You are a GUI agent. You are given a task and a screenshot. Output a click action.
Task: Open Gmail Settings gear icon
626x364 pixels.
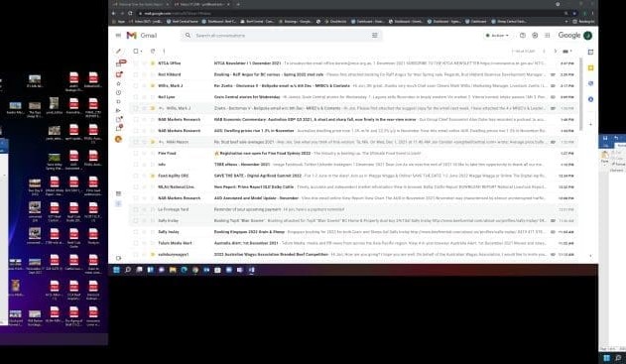535,36
